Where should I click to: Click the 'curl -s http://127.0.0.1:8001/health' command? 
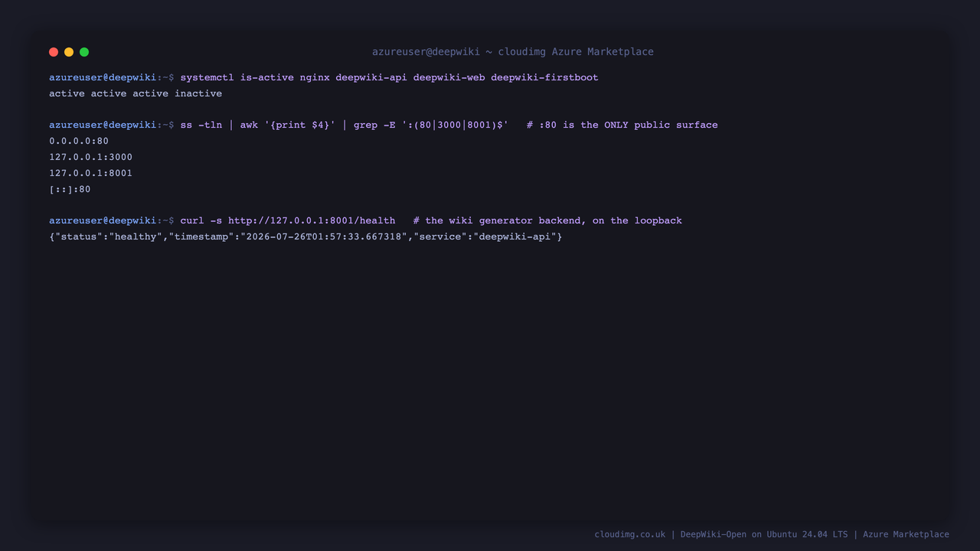[288, 220]
